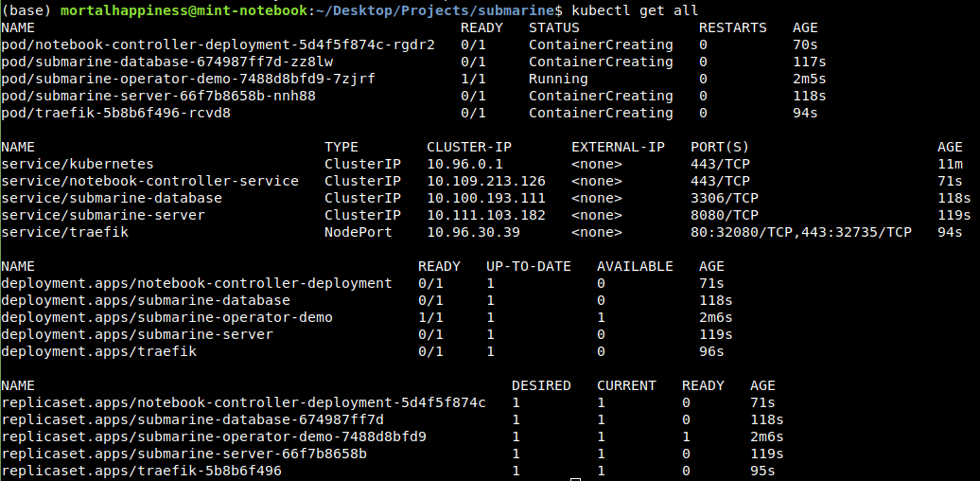Click the DESIRED column header
980x481 pixels.
(x=541, y=385)
